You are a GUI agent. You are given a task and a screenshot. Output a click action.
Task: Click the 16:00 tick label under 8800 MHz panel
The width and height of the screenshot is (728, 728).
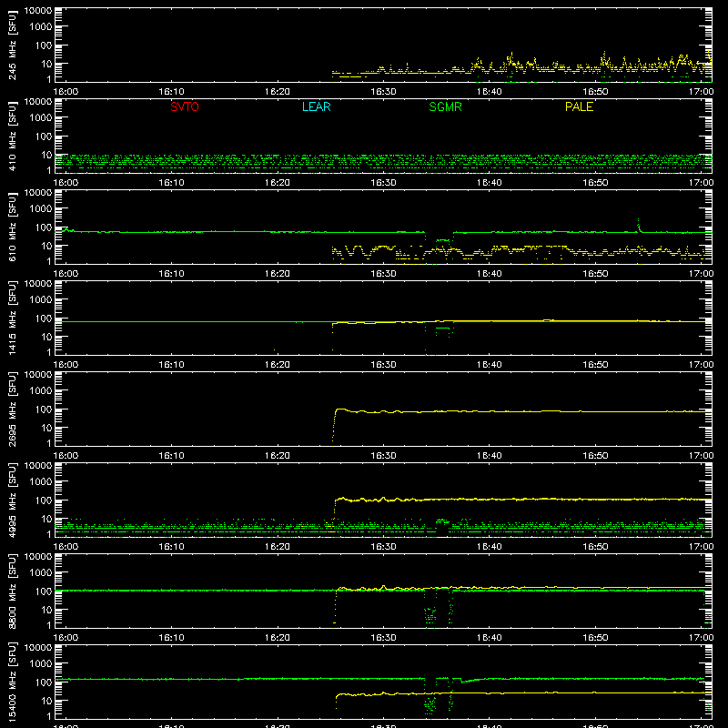[x=66, y=638]
